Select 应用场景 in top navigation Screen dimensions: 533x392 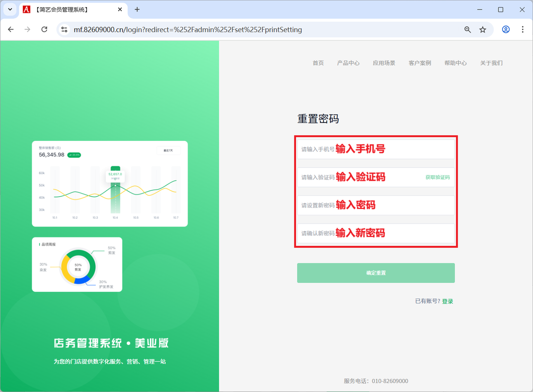click(x=384, y=63)
